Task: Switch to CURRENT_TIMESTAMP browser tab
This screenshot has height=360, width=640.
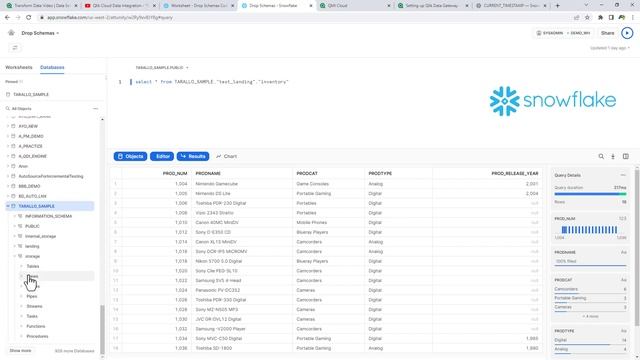Action: (511, 6)
